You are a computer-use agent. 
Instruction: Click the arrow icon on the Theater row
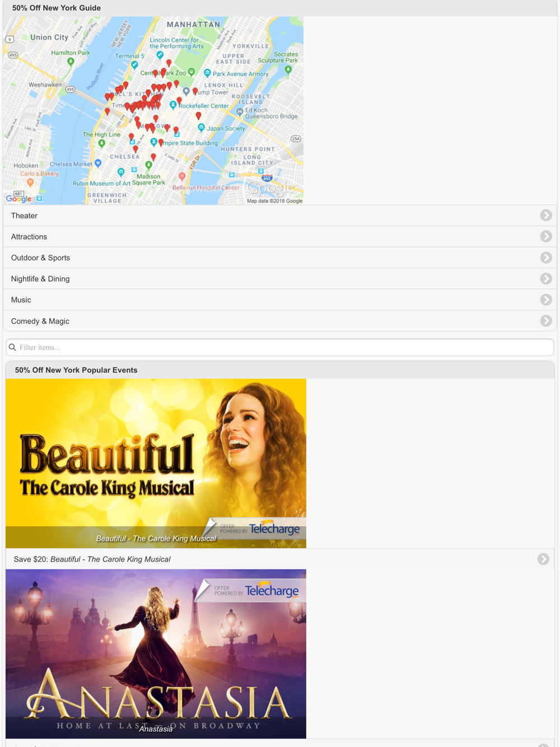(546, 216)
